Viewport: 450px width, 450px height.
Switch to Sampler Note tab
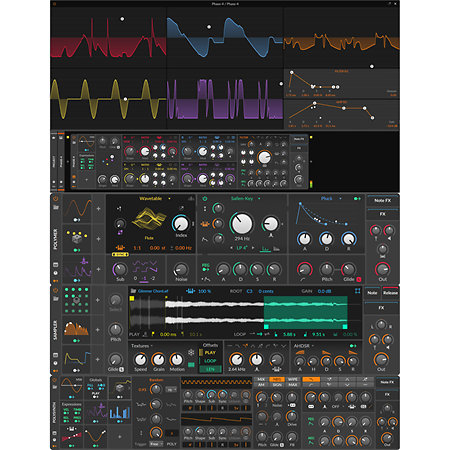(x=372, y=293)
